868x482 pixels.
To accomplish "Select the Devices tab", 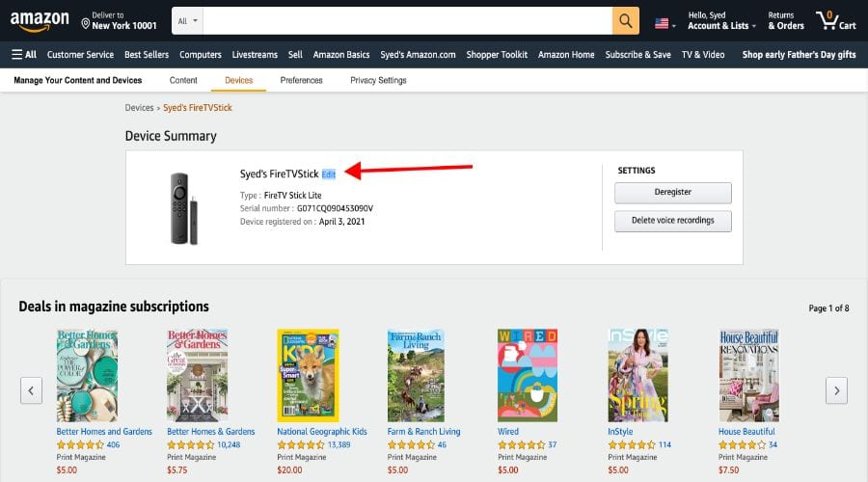I will [x=238, y=80].
